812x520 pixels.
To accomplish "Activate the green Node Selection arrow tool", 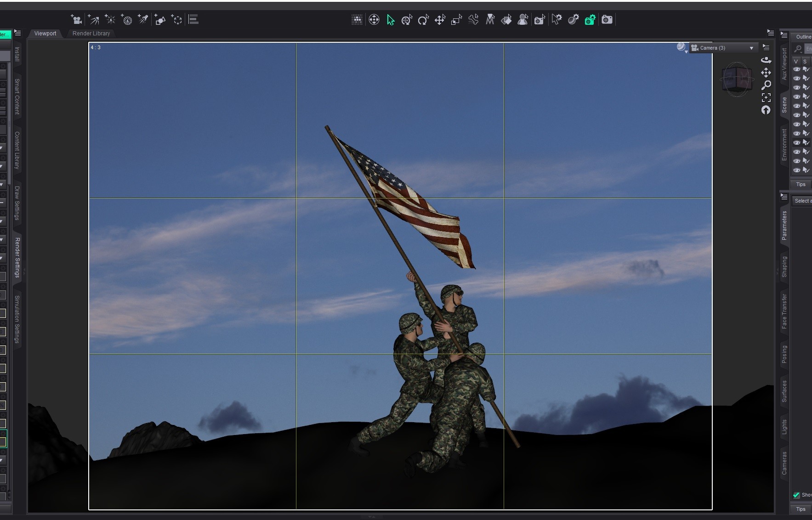I will coord(391,20).
